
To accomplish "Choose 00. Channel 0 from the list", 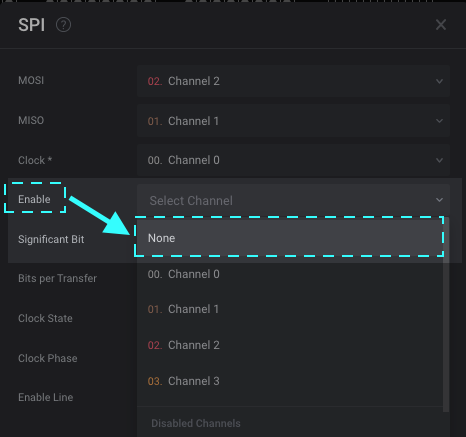I will (289, 274).
